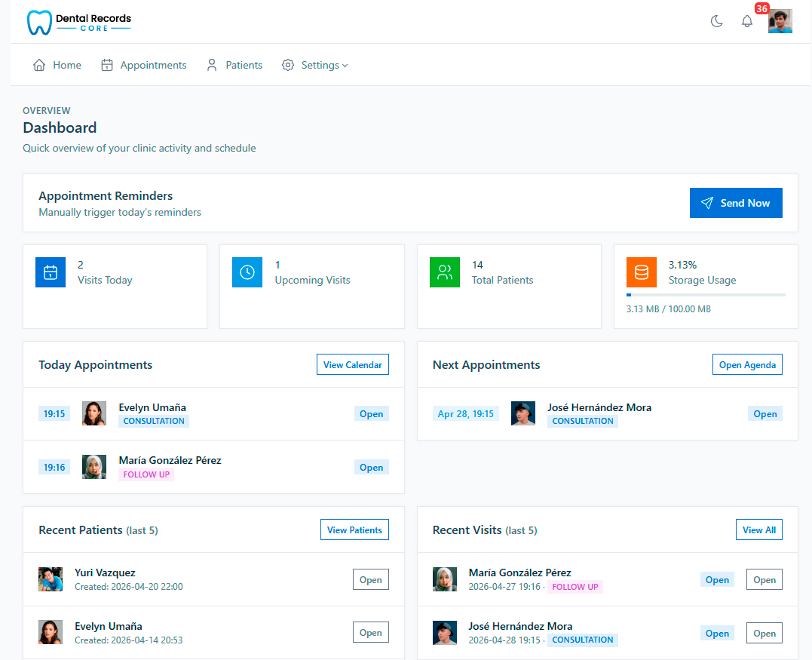Click José Hernández Mora in Next Appointments
Viewport: 812px width, 660px height.
pyautogui.click(x=599, y=407)
